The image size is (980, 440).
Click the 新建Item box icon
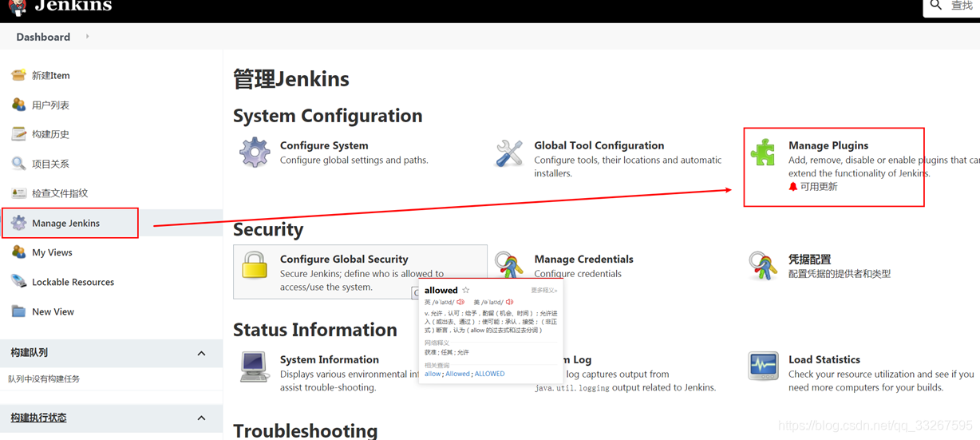18,75
